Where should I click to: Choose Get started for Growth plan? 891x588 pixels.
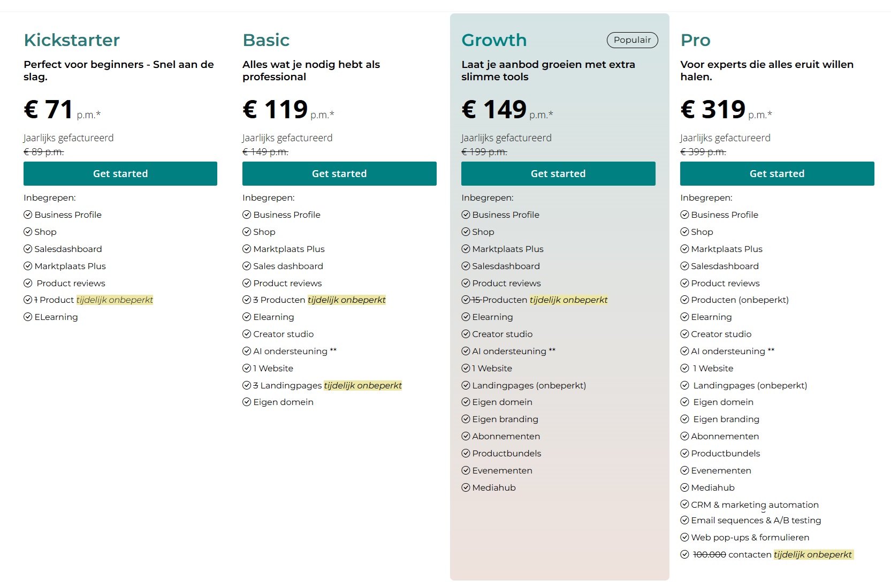(558, 173)
